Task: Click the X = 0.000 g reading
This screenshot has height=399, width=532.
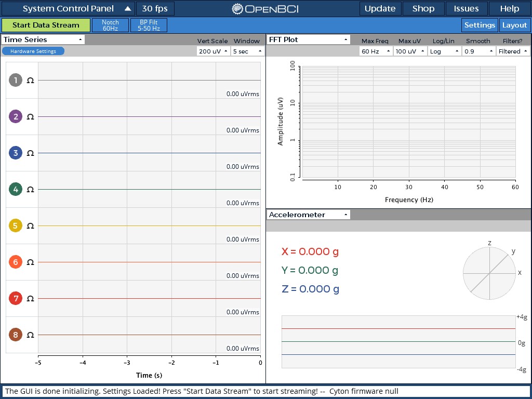Action: [310, 251]
